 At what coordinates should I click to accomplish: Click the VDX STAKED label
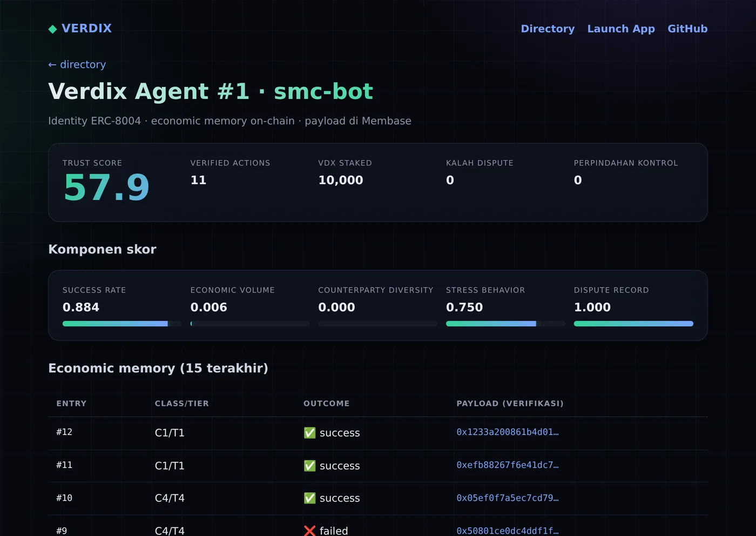coord(345,163)
